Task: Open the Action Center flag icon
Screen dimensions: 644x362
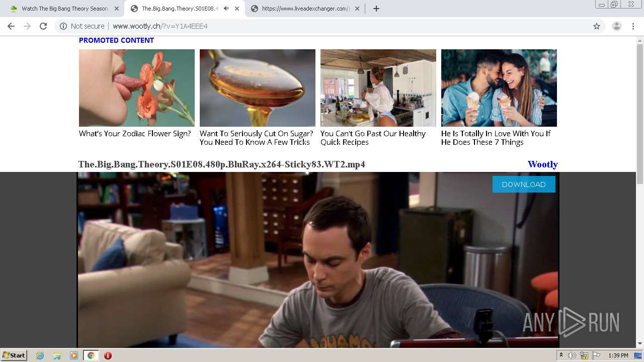Action: [x=596, y=355]
